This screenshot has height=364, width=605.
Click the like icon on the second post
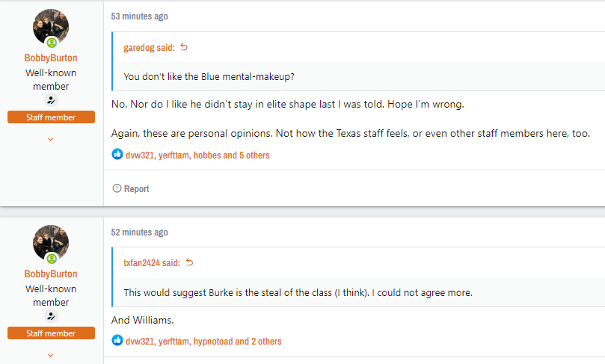[117, 341]
